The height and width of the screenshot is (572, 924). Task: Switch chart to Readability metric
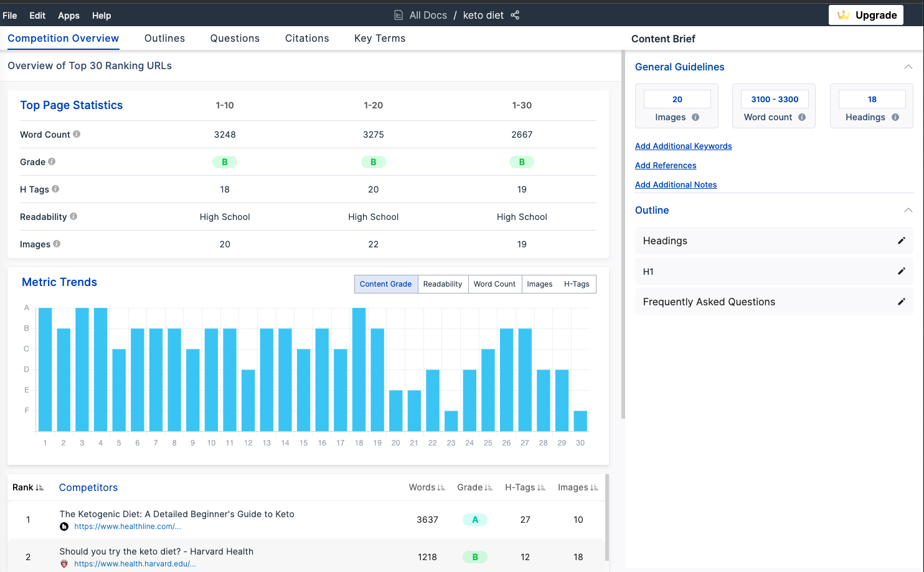pos(443,284)
